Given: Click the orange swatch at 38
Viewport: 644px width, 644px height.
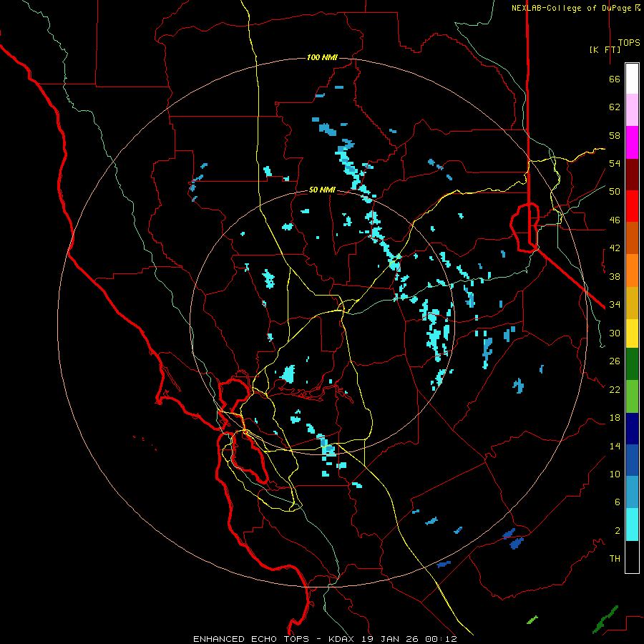Looking at the screenshot, I should click(x=632, y=270).
